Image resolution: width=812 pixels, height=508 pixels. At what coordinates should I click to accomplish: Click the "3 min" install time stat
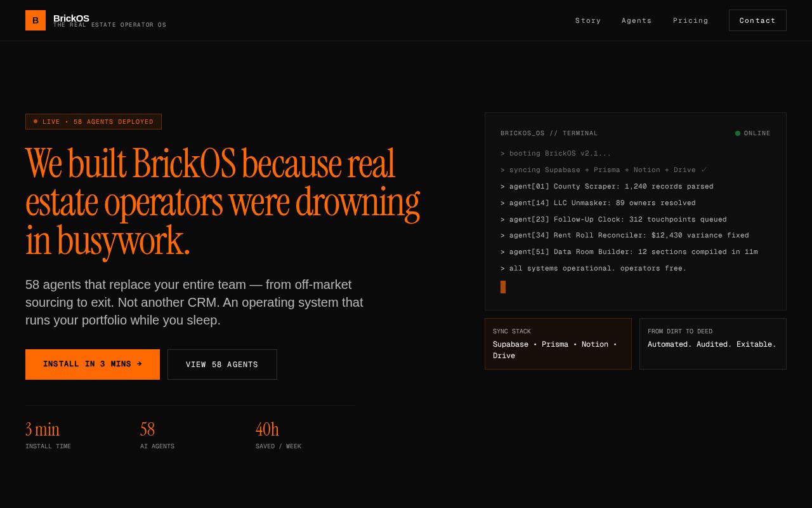click(x=43, y=430)
